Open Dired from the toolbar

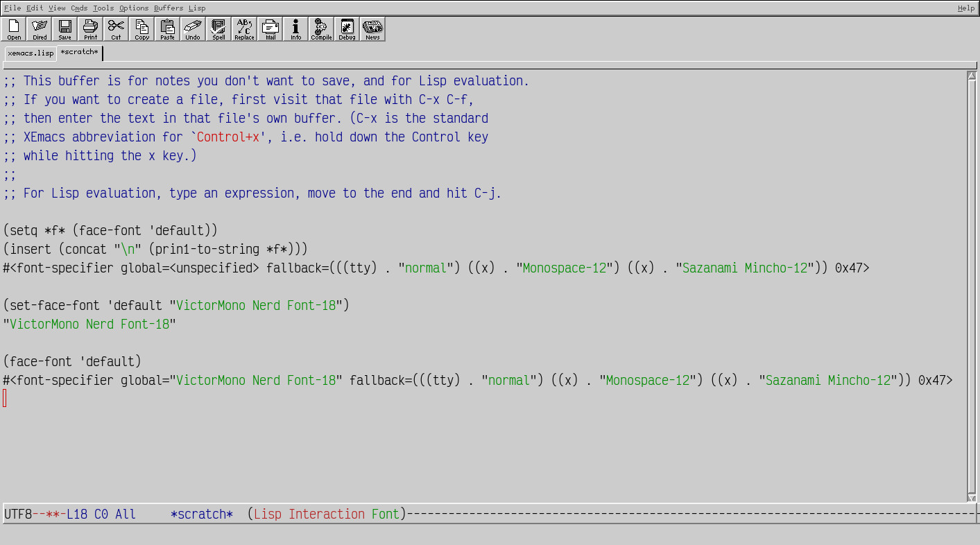(x=40, y=29)
